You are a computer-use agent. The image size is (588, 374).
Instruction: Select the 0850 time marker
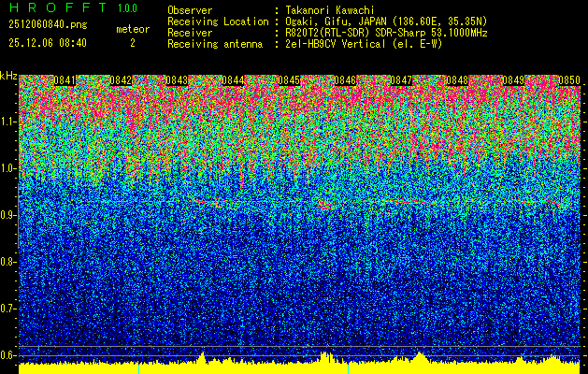[569, 80]
